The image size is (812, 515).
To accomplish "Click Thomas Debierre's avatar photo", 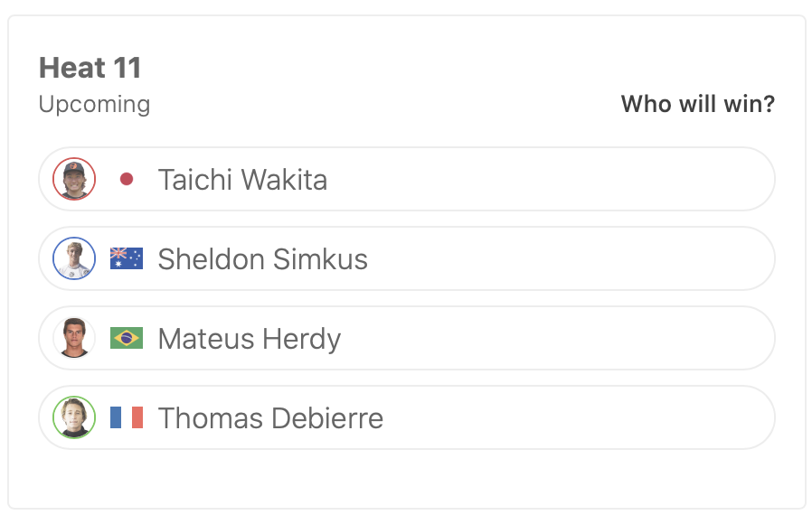I will 74,417.
